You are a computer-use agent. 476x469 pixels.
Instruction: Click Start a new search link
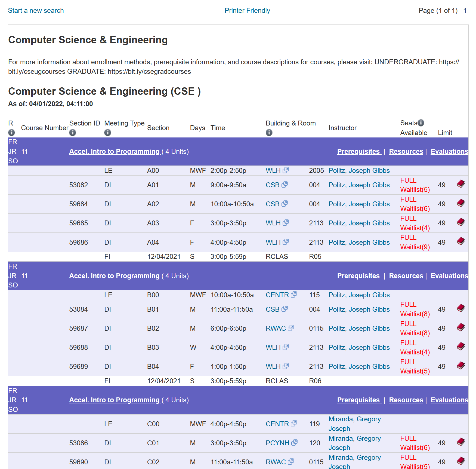point(36,11)
